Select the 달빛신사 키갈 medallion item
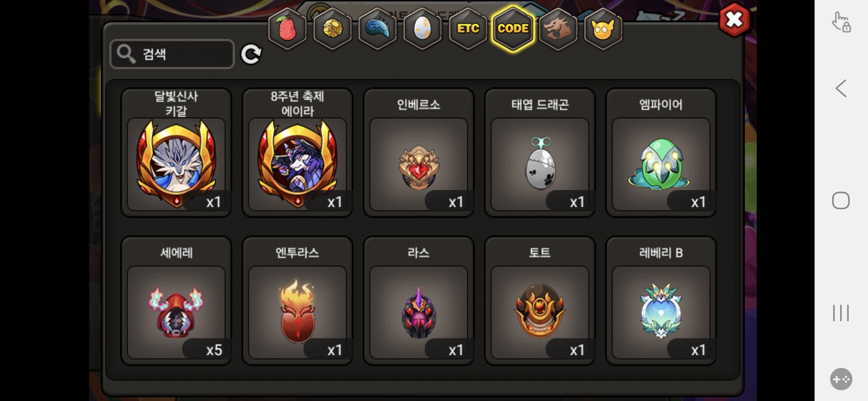 pos(176,153)
